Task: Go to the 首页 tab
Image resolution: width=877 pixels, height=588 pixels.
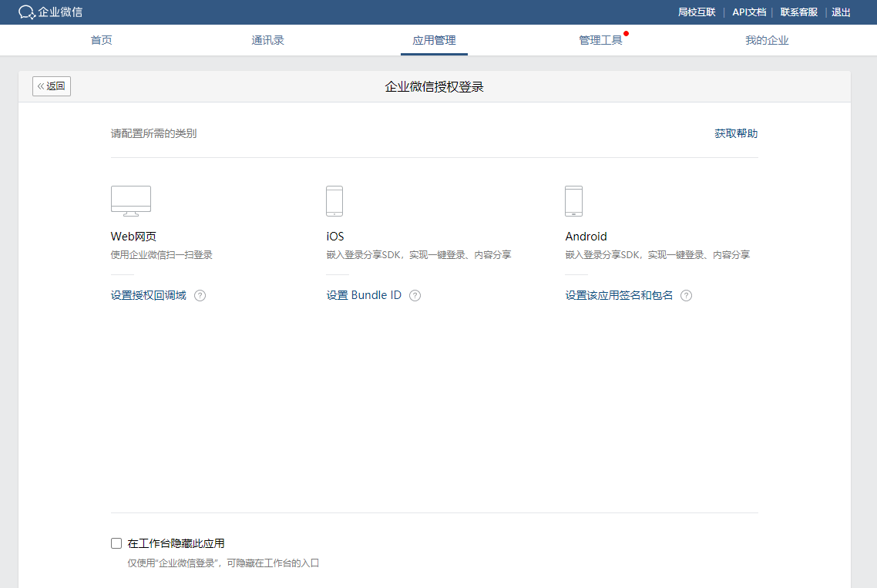Action: pos(101,40)
